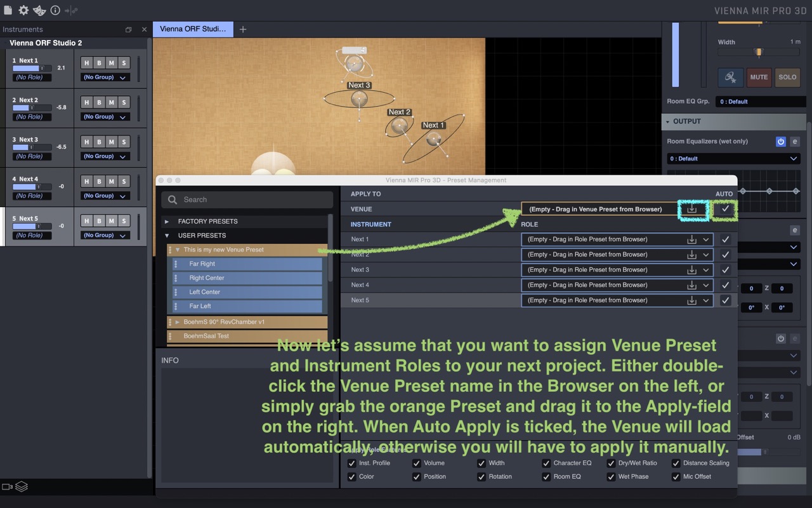
Task: Open the Room Equalizers 0 : Default dropdown
Action: pos(733,159)
